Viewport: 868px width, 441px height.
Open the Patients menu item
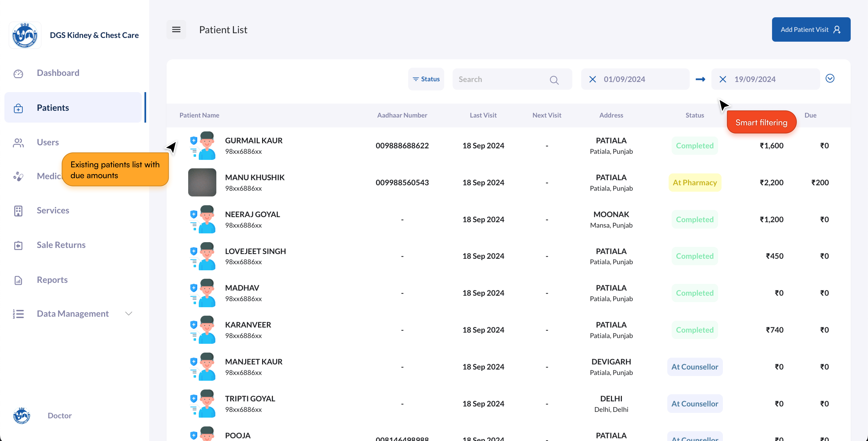53,108
